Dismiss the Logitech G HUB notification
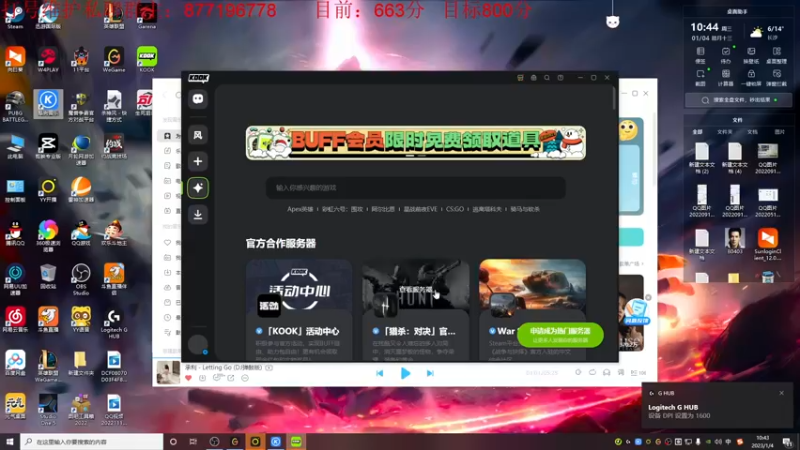Image resolution: width=800 pixels, height=450 pixels. [x=782, y=393]
